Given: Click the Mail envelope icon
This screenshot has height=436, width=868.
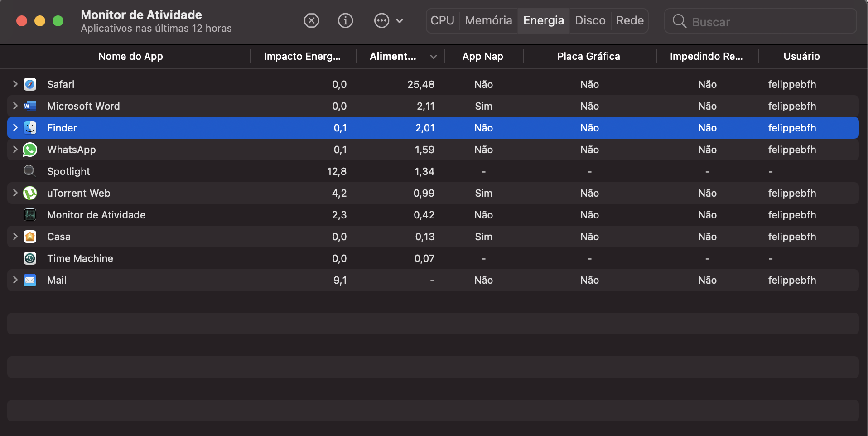Looking at the screenshot, I should click(x=30, y=280).
